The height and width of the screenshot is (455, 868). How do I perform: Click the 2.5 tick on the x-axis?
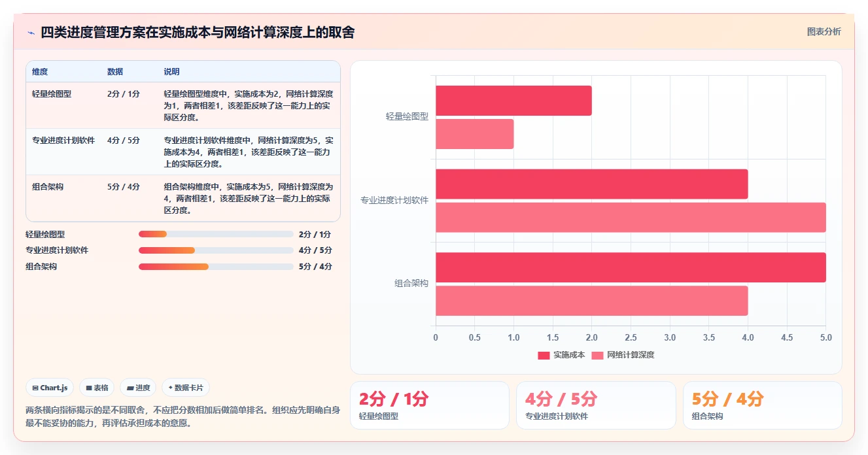click(631, 338)
